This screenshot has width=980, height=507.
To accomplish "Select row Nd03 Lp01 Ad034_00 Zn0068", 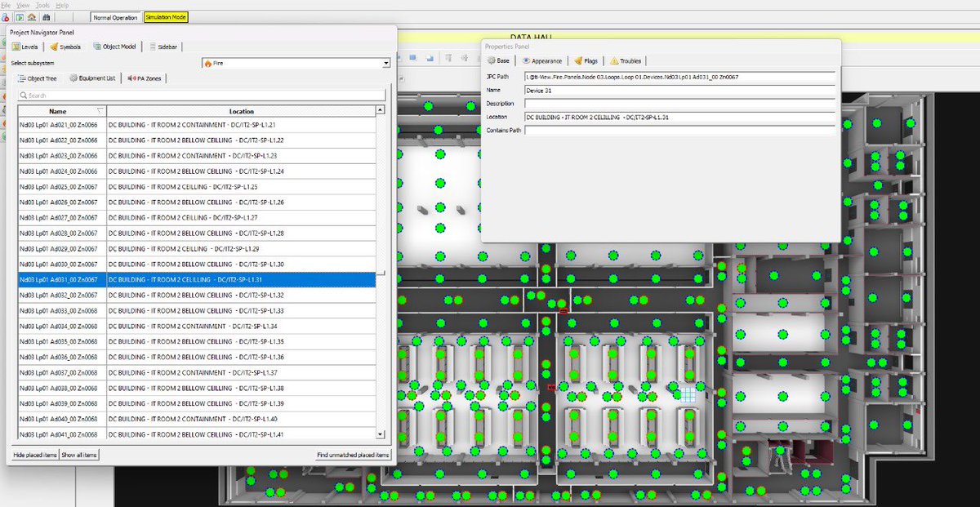I will tap(197, 326).
